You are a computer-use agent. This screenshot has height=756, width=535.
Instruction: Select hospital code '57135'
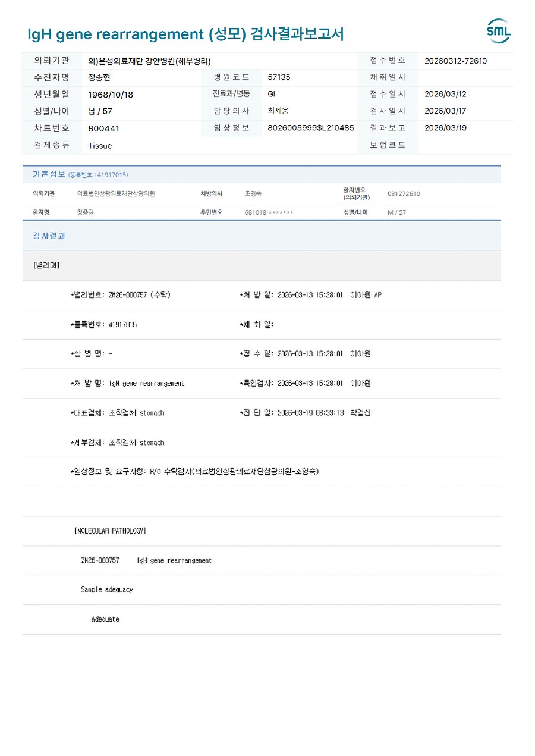click(x=279, y=77)
